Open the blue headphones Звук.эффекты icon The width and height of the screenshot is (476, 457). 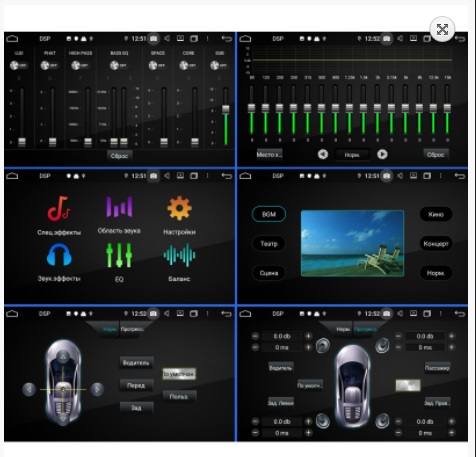[59, 255]
